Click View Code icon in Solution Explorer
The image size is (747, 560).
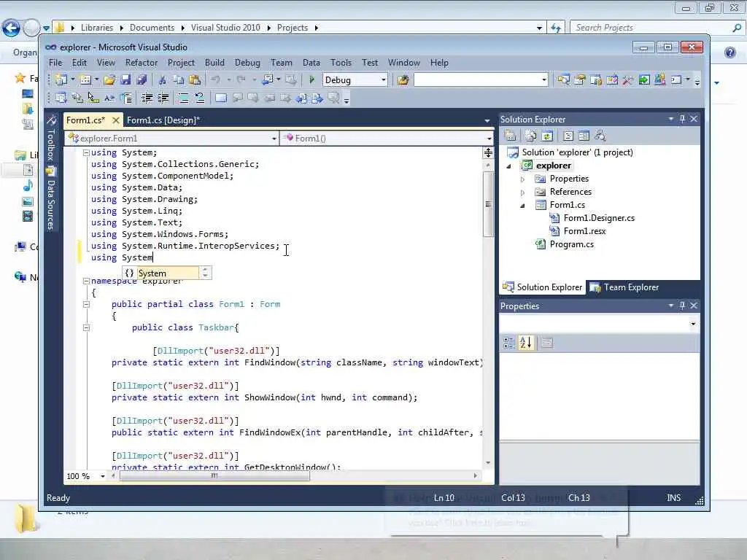pos(568,136)
